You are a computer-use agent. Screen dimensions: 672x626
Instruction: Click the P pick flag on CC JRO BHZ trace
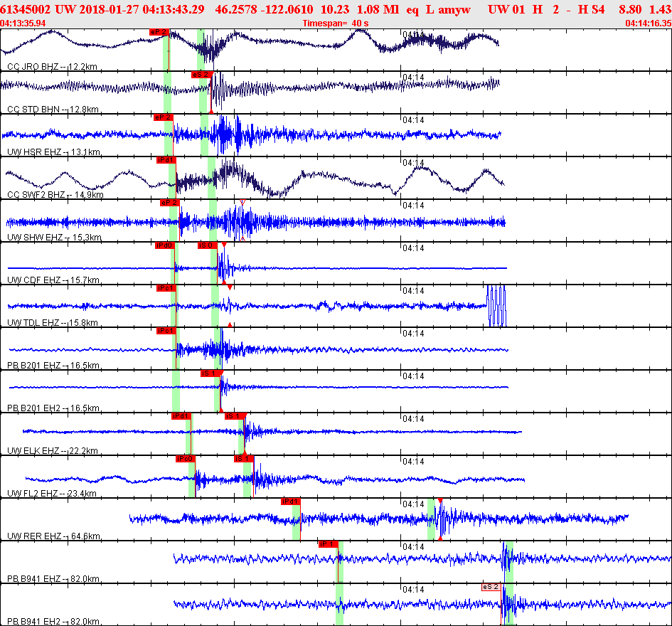pyautogui.click(x=159, y=32)
